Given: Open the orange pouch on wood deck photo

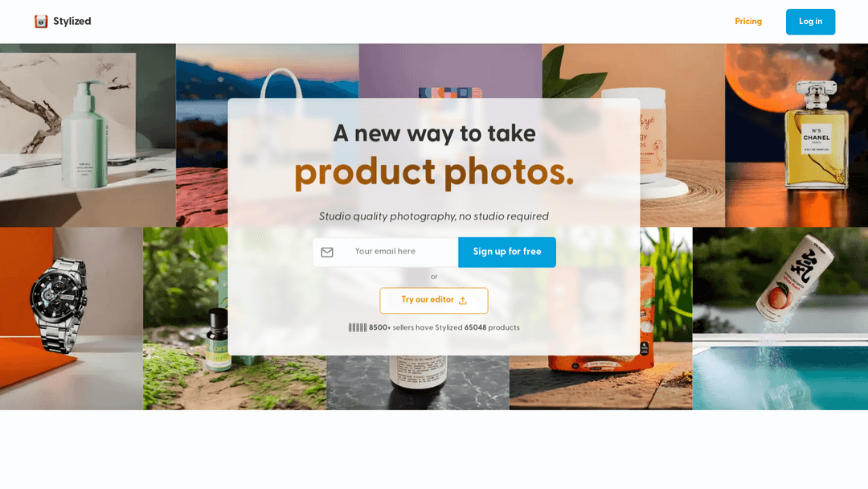Looking at the screenshot, I should click(x=600, y=383).
